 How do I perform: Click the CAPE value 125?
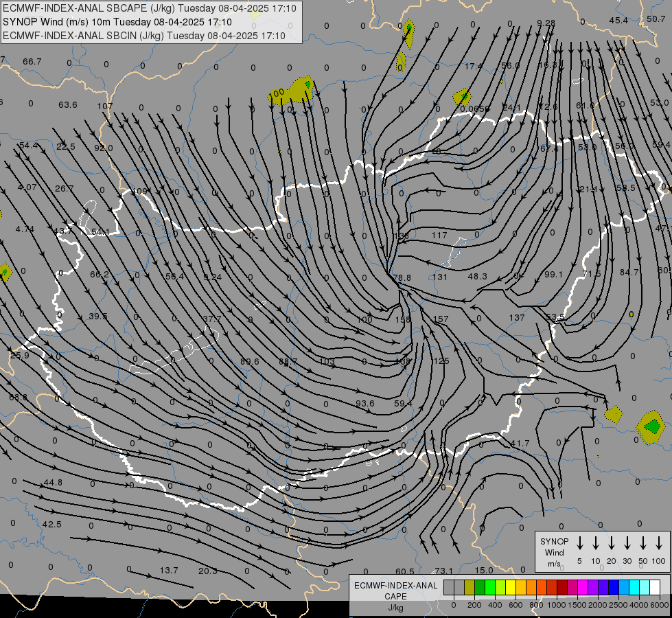(x=441, y=360)
